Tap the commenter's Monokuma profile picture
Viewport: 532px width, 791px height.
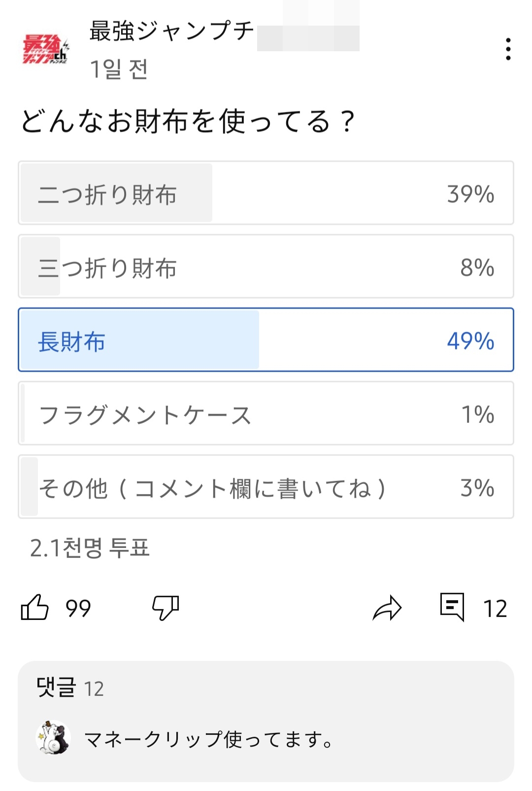pyautogui.click(x=53, y=738)
